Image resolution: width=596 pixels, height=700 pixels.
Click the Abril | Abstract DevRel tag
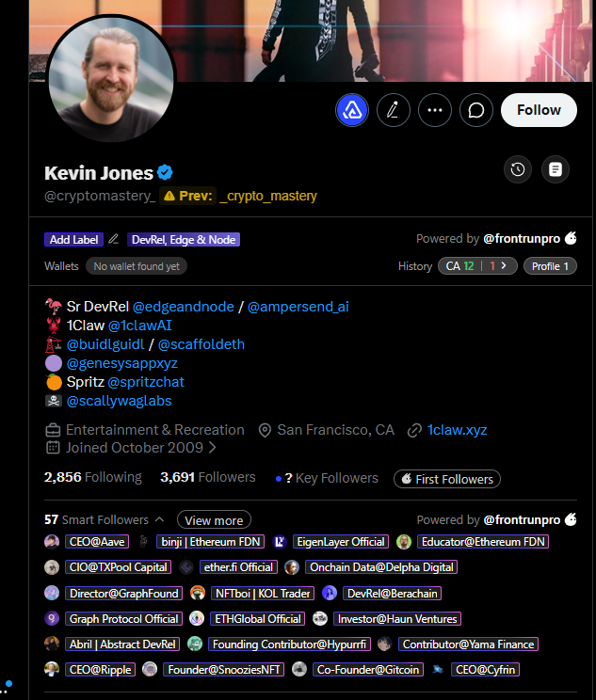(122, 644)
